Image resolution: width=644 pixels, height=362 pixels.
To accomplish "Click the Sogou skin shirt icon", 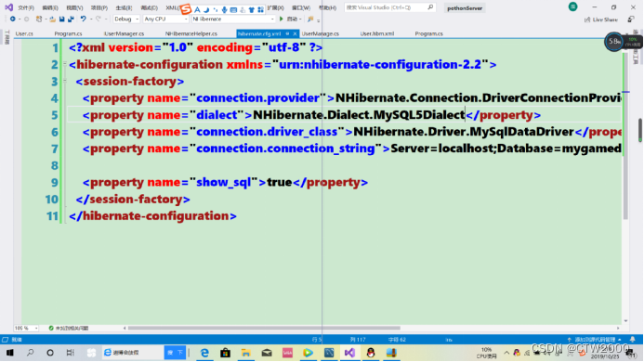I will click(251, 9).
